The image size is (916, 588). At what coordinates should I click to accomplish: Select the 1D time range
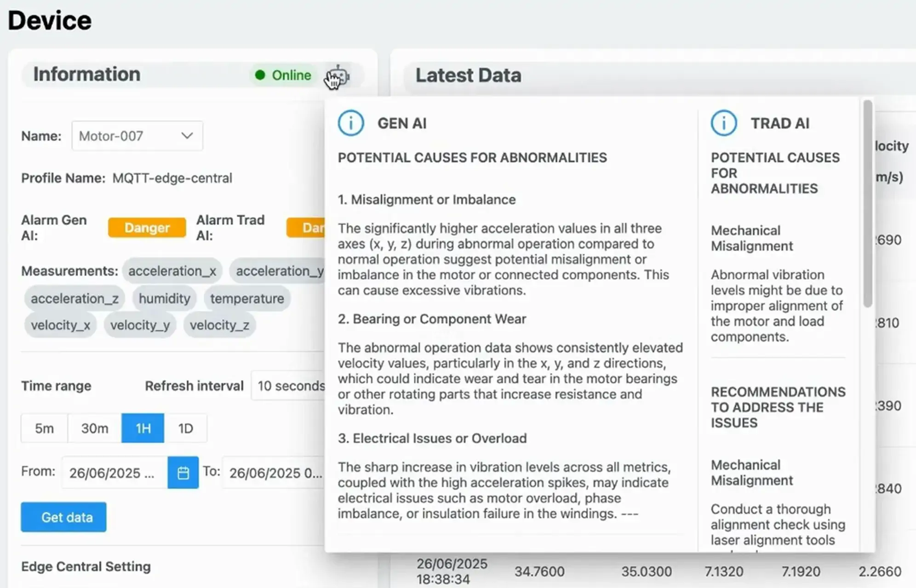tap(185, 428)
